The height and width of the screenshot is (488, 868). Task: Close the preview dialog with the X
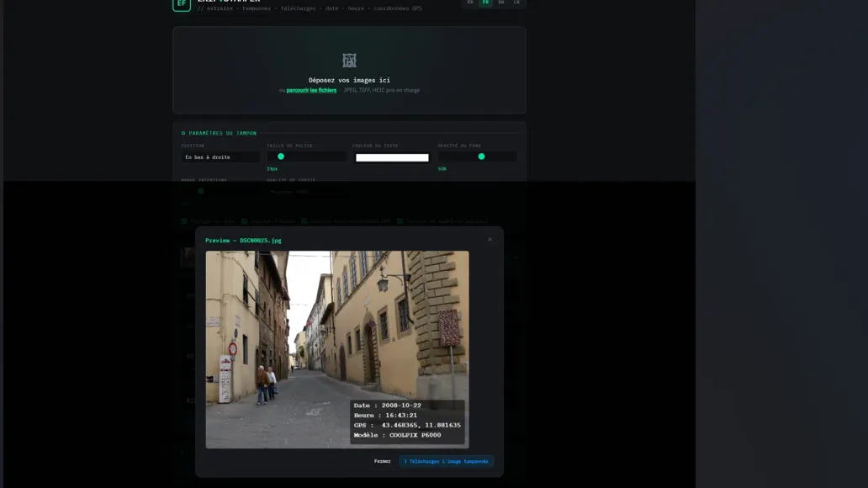[490, 239]
